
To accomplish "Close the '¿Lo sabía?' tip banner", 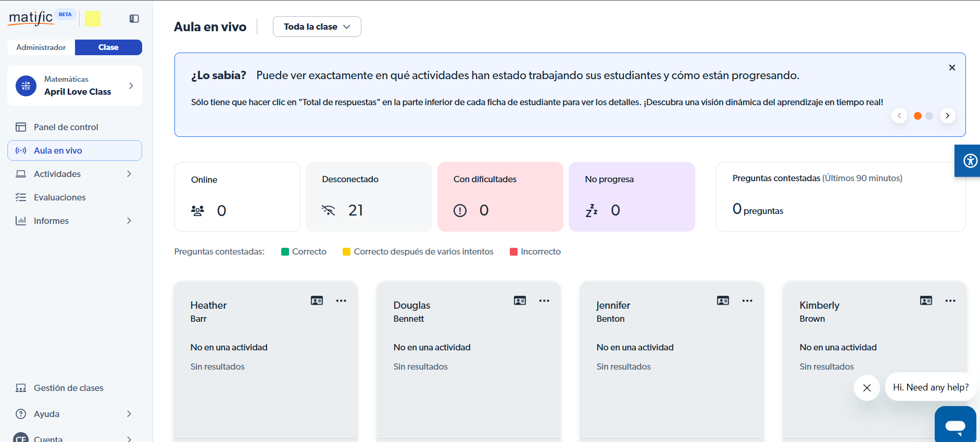I will tap(951, 68).
